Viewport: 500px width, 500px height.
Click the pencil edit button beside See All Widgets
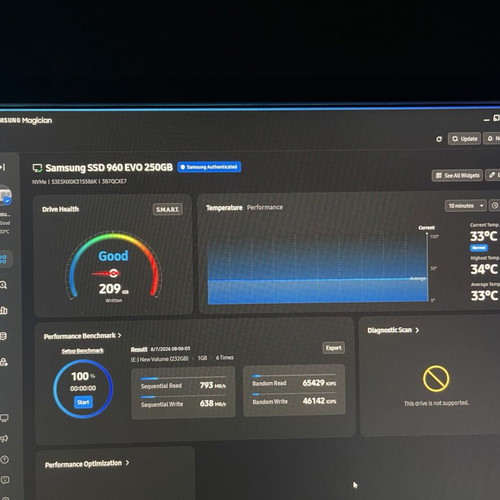tap(493, 175)
